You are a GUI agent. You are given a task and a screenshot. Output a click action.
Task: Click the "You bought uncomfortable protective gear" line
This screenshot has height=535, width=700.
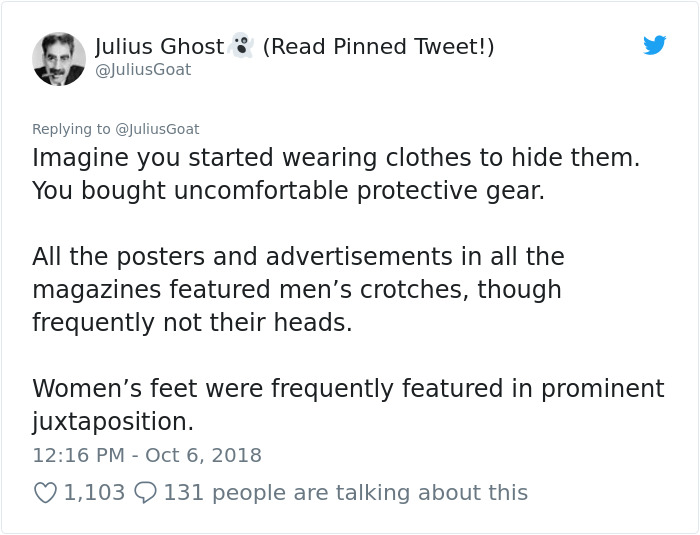pyautogui.click(x=288, y=190)
